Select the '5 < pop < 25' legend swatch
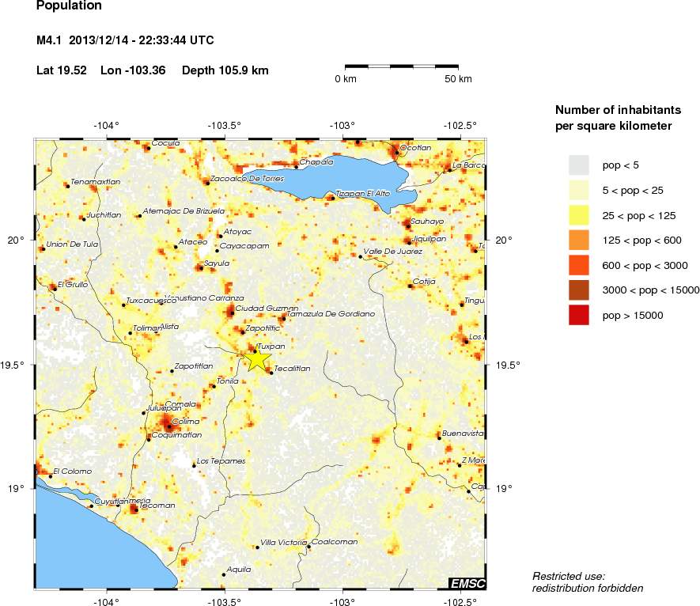 pyautogui.click(x=579, y=189)
